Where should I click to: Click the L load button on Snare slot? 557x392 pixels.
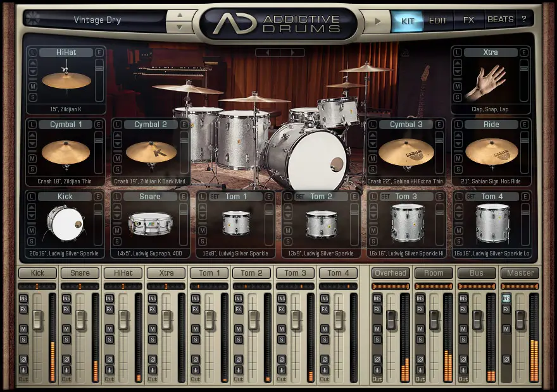[117, 197]
